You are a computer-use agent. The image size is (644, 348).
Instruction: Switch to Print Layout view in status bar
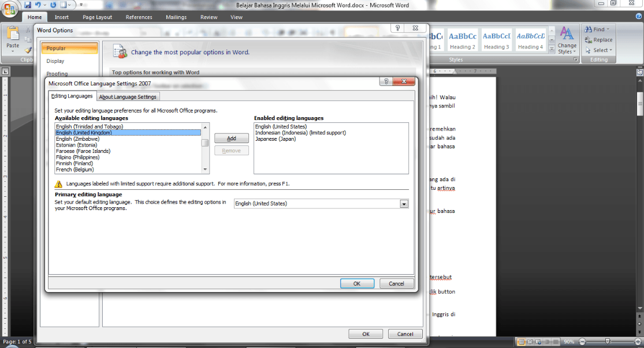[x=521, y=342]
